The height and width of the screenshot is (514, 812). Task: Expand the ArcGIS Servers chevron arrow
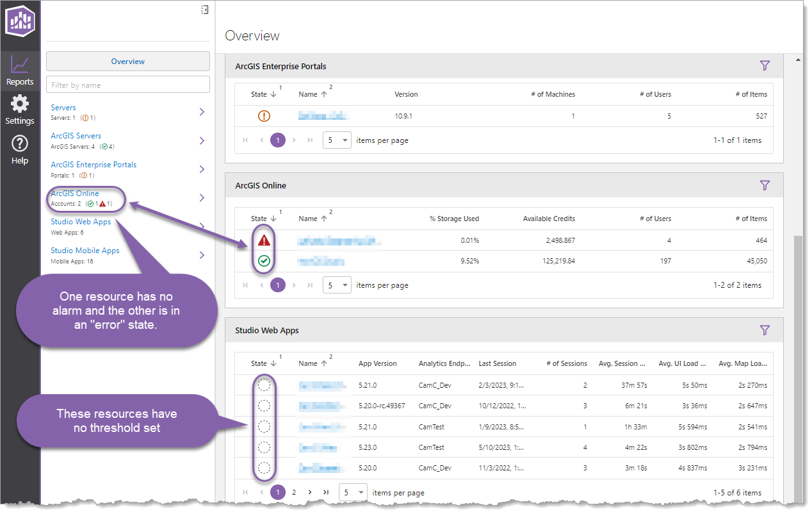[x=202, y=140]
